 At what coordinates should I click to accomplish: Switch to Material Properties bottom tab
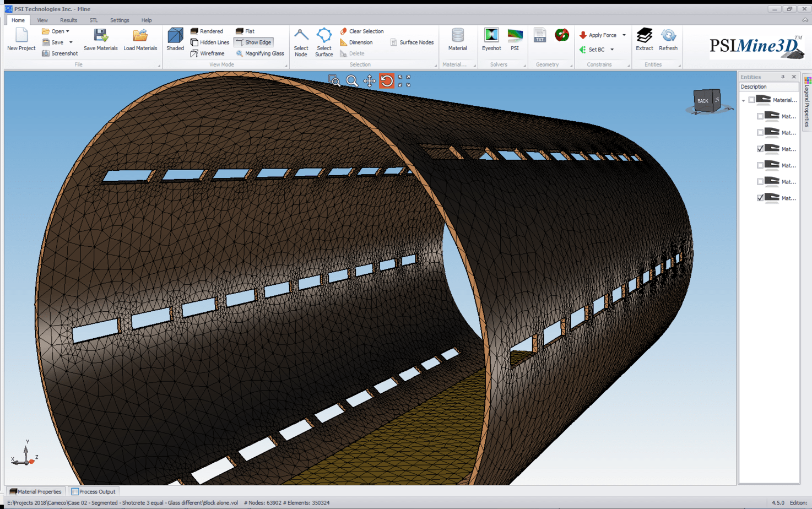(35, 491)
